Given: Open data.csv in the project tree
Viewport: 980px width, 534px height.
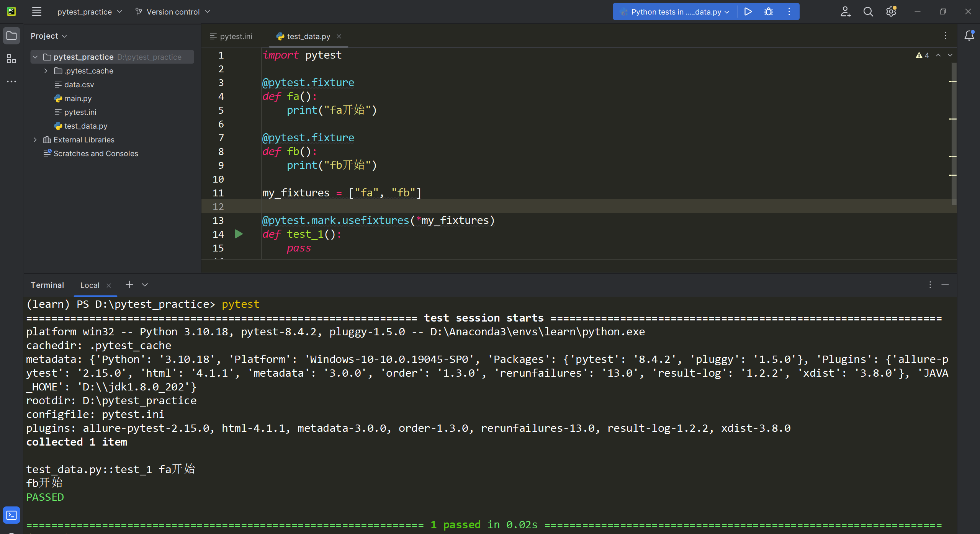Looking at the screenshot, I should [79, 85].
